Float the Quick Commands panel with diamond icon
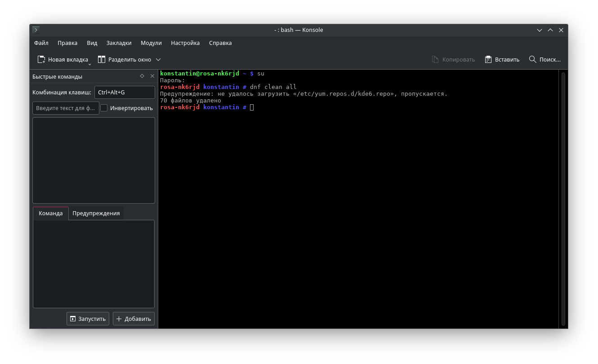The image size is (598, 364). click(x=142, y=76)
